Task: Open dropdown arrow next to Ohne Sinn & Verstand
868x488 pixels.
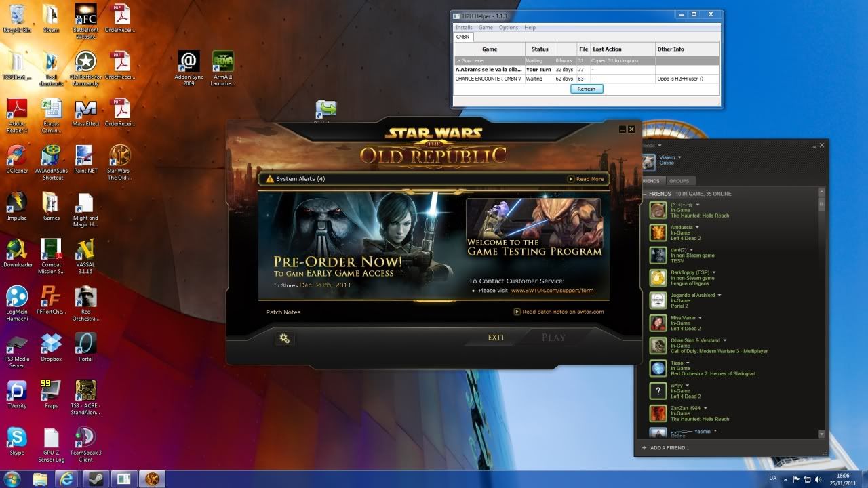Action: 725,340
